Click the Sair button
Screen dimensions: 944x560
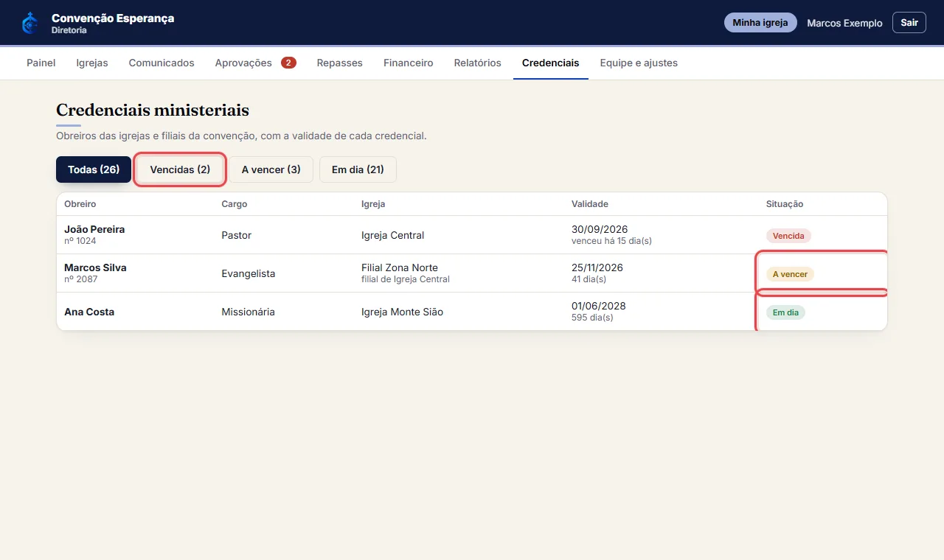tap(909, 23)
